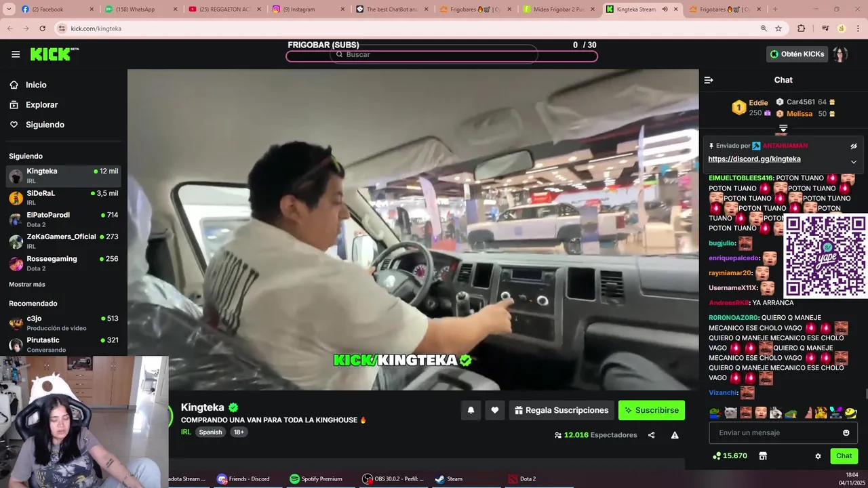Reload the page in Chrome
This screenshot has height=488, width=868.
42,28
